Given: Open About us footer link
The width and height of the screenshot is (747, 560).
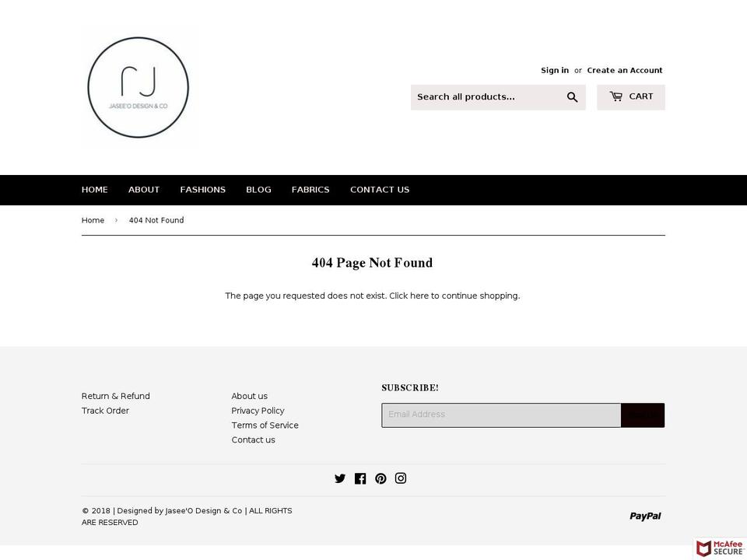Looking at the screenshot, I should pyautogui.click(x=250, y=396).
